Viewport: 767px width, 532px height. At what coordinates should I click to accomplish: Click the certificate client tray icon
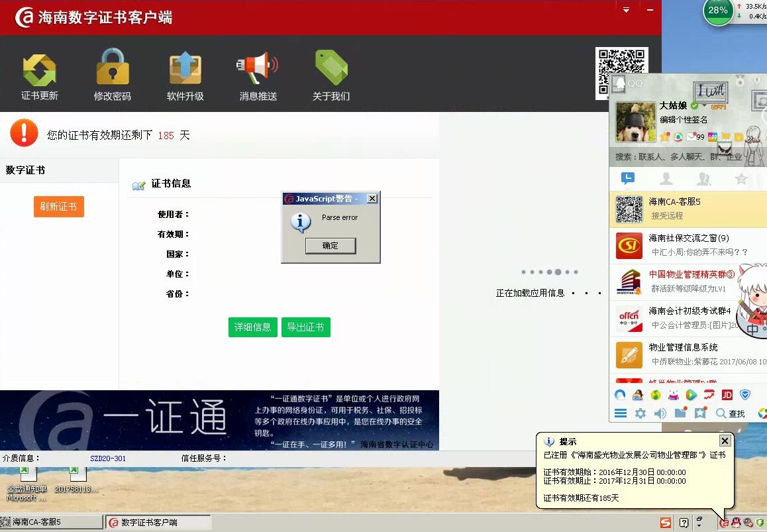(x=724, y=523)
